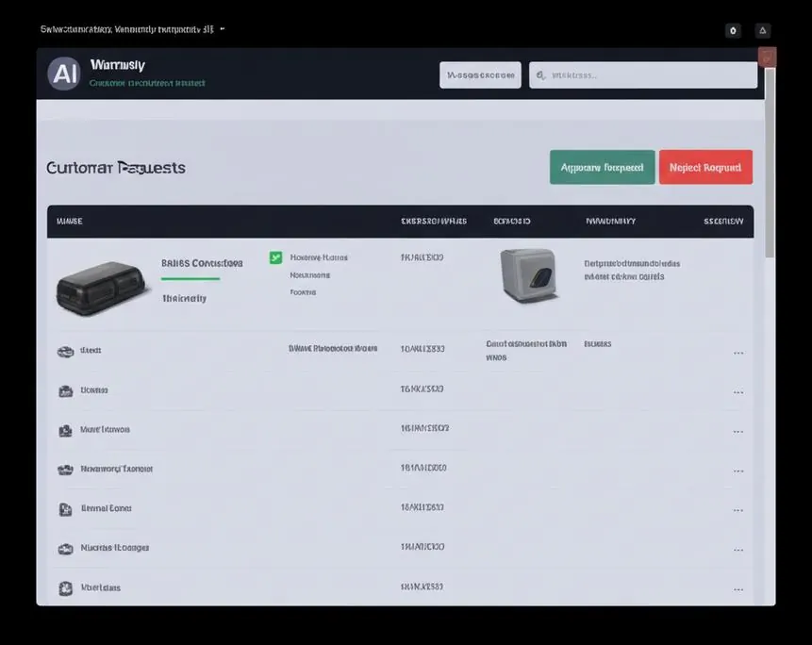Open the three-dot menu on the fourth list row
Viewport: 812px width, 645px height.
click(x=738, y=471)
